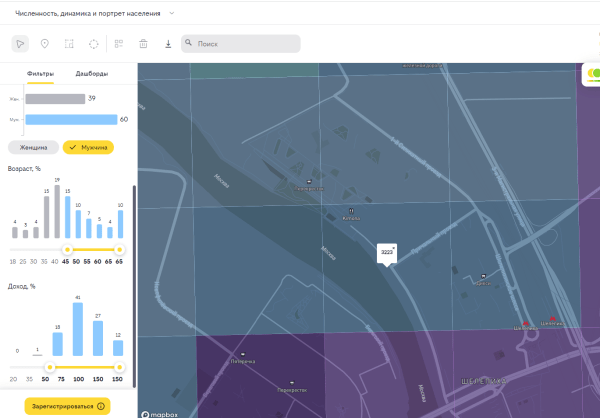
Task: Click the age 45 bar in chart
Action: coord(67,216)
